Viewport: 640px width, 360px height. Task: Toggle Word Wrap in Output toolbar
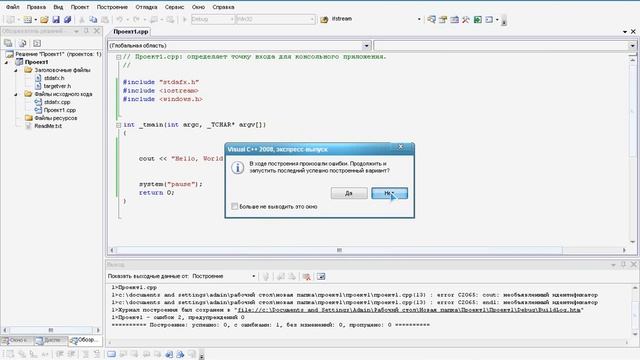pos(321,276)
